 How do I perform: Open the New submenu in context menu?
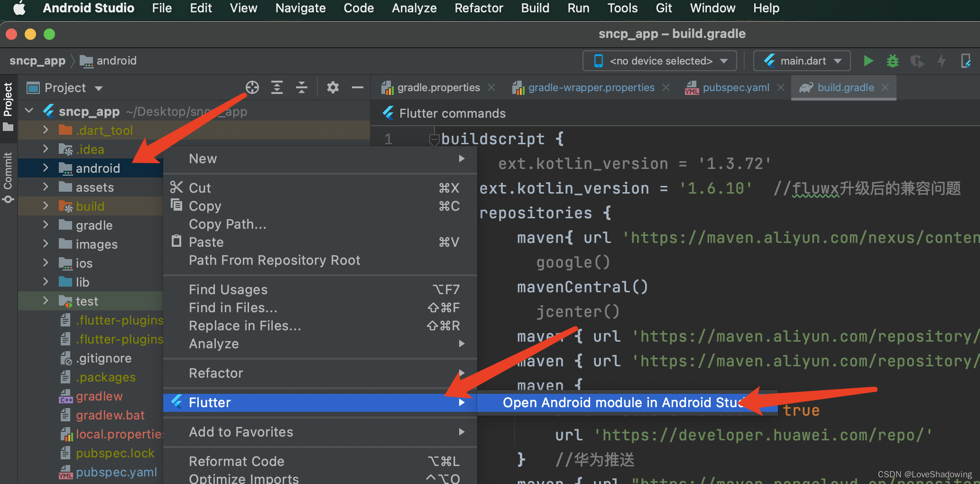pyautogui.click(x=320, y=158)
